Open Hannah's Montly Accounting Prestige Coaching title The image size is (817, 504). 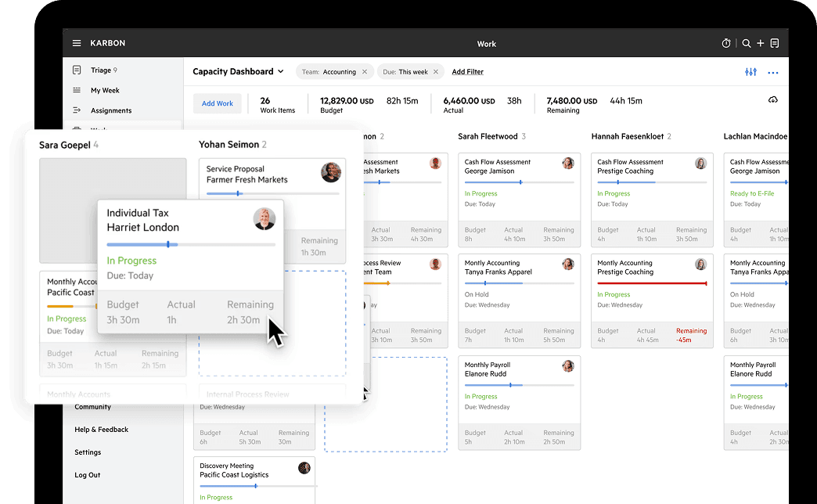click(625, 268)
